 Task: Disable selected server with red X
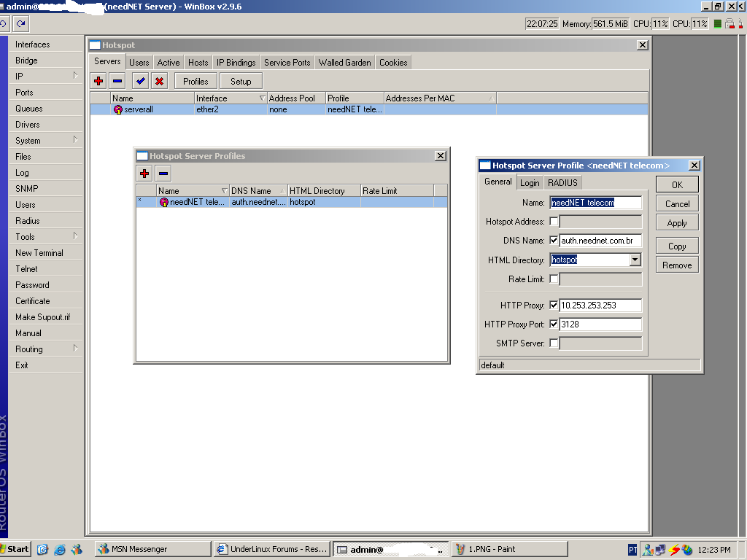pos(160,81)
